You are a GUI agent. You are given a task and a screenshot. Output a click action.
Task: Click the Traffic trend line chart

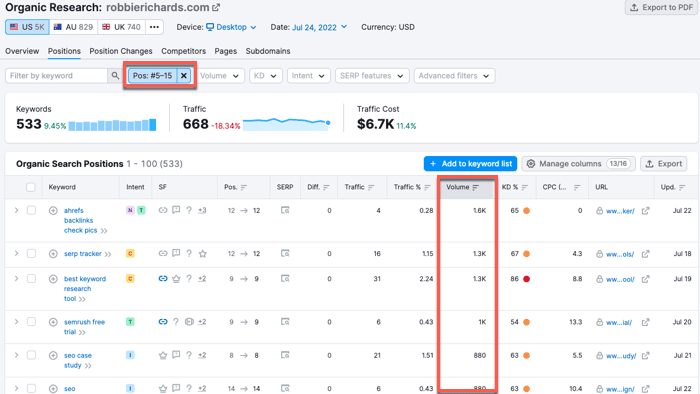click(x=287, y=124)
